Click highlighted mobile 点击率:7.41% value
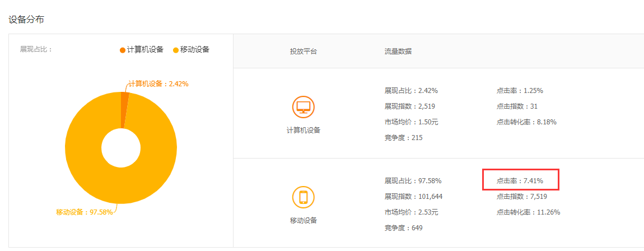This screenshot has height=251, width=644. pyautogui.click(x=520, y=181)
